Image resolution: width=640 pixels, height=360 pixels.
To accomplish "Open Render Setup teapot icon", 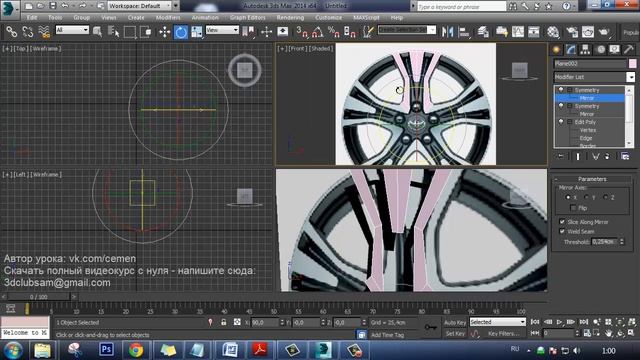I will [x=572, y=31].
